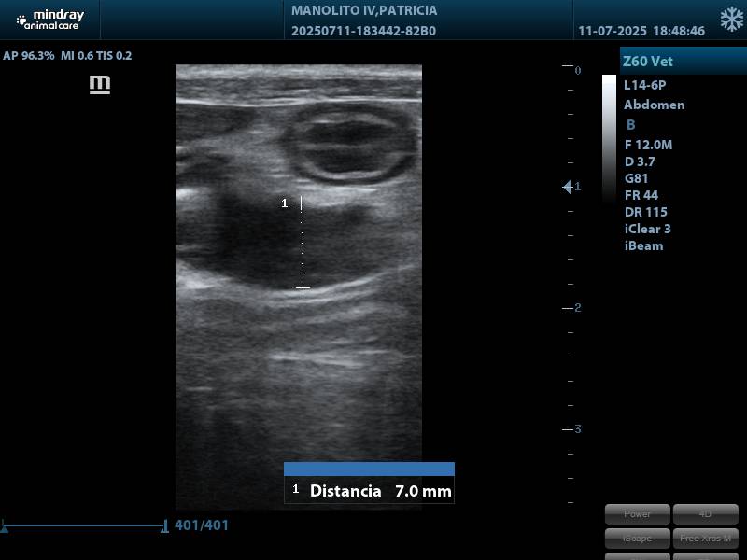Toggle the iScape mode button
Screen dimensions: 747x560
coord(638,538)
